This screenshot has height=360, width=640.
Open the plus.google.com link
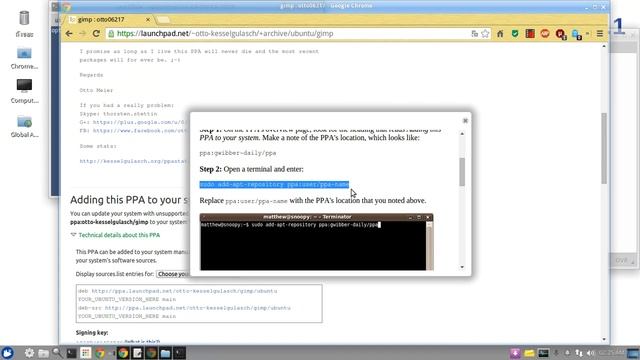[139, 122]
